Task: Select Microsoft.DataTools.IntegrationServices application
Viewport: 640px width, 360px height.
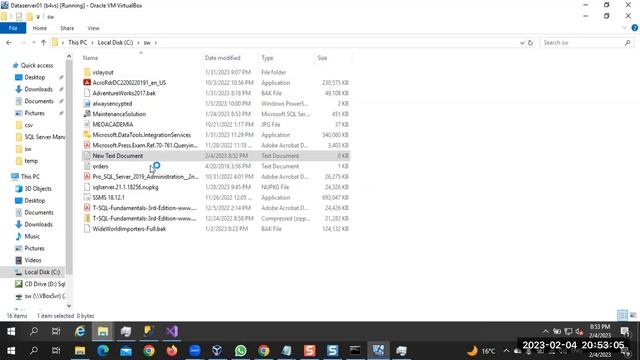Action: point(141,135)
